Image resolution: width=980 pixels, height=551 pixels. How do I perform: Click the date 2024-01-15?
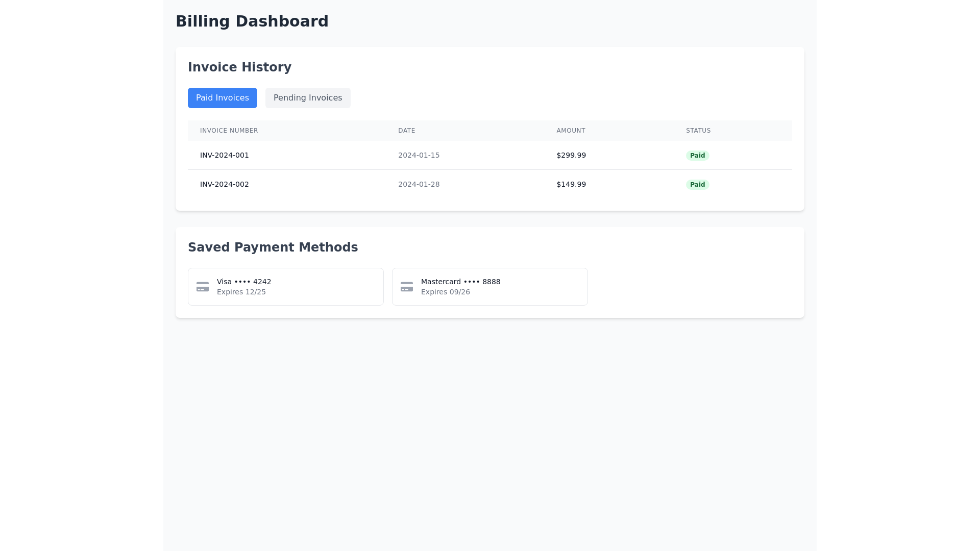point(419,155)
